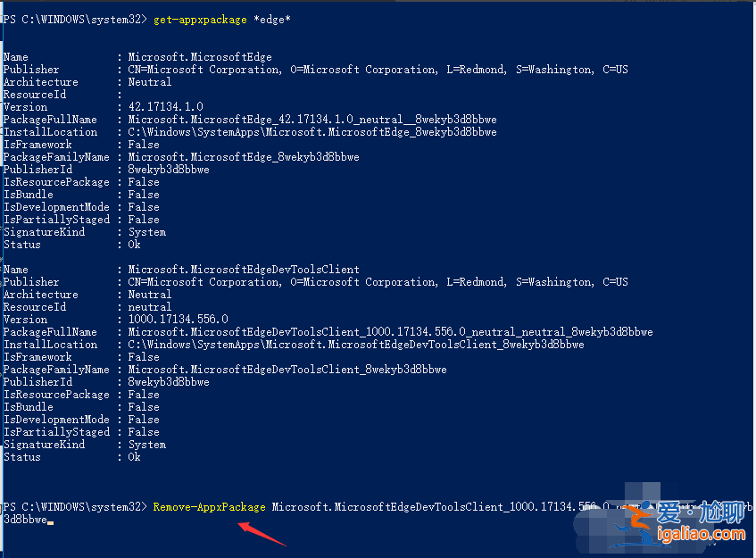Click the red arrow annotation
Screen dimensions: 756x558
tap(262, 534)
